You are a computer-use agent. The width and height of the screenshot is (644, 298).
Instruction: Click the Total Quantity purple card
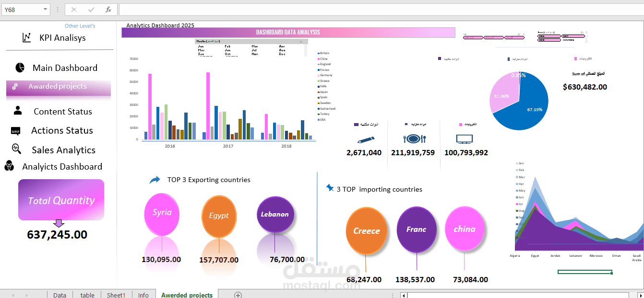(61, 200)
